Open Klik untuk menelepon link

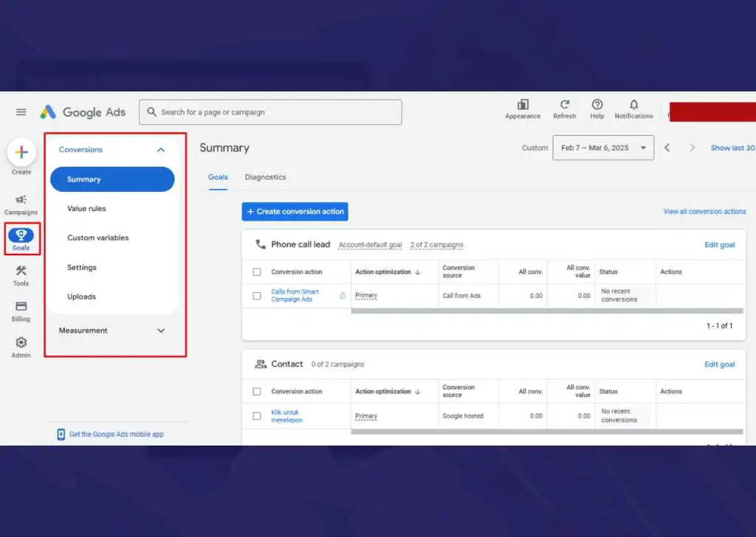tap(286, 415)
